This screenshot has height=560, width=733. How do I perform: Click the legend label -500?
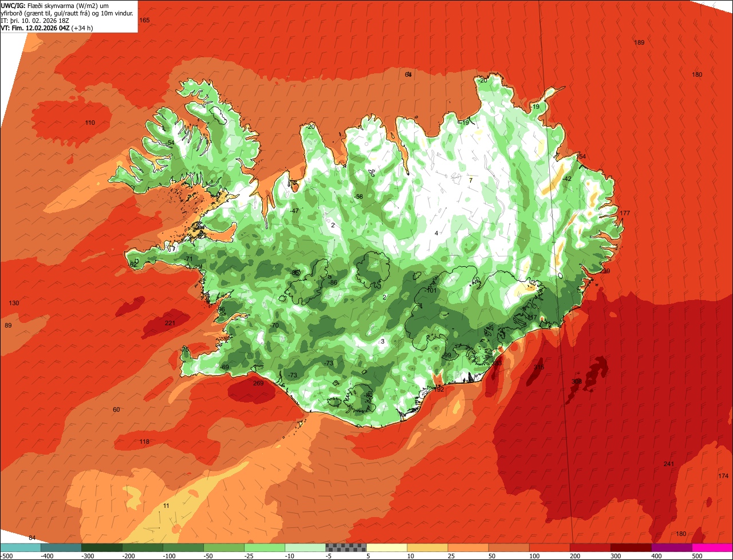tap(7, 556)
